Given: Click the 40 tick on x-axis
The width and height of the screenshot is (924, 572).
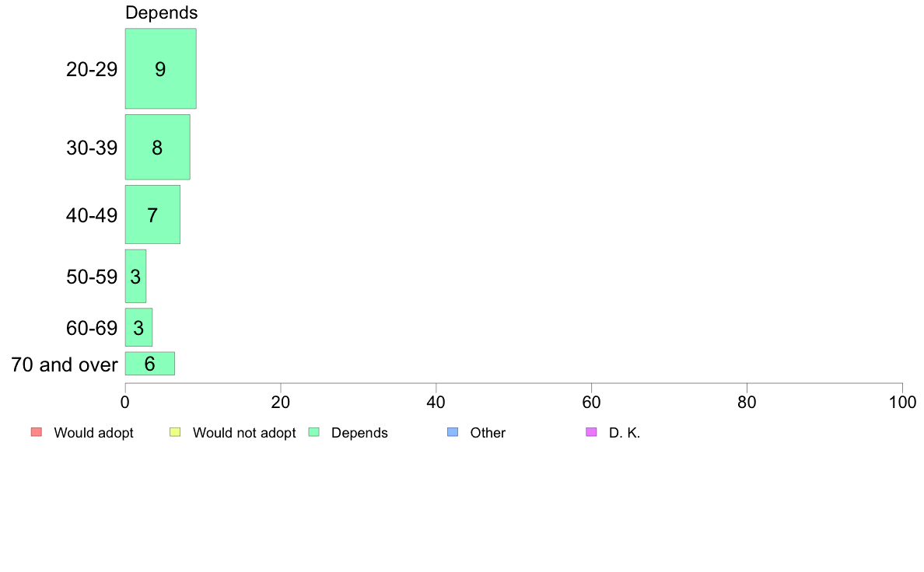Looking at the screenshot, I should 436,403.
